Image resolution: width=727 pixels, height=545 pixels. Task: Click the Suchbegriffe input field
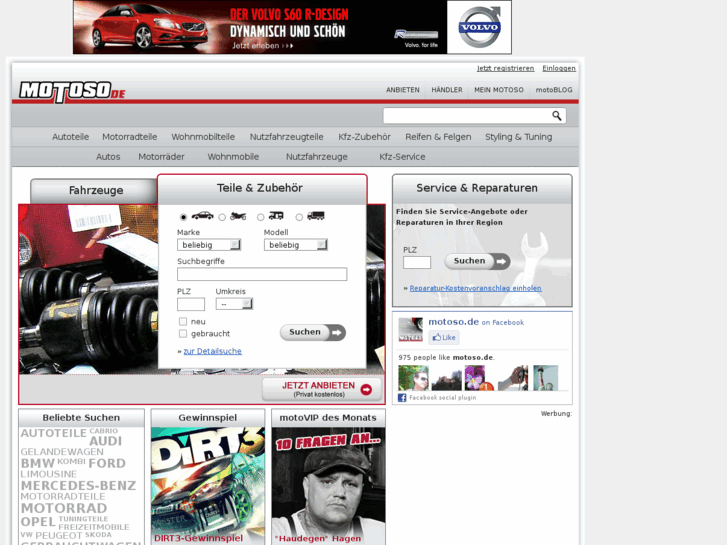point(262,274)
